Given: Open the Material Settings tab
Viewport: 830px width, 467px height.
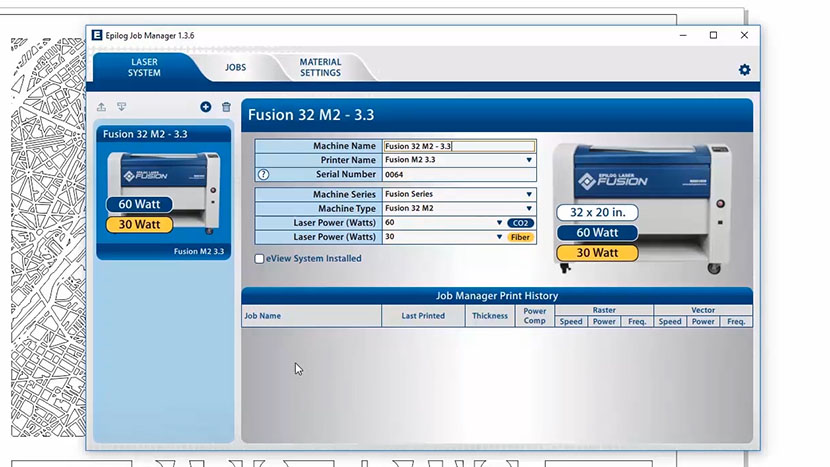Looking at the screenshot, I should pos(320,68).
